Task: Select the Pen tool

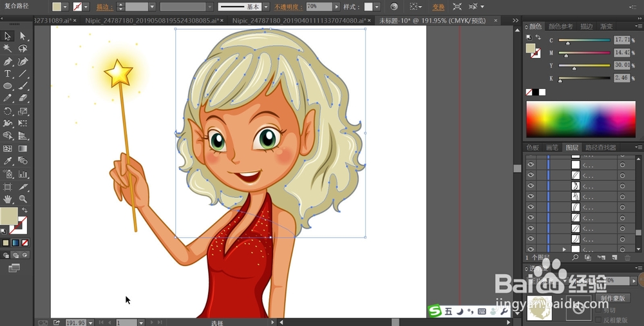Action: [x=7, y=61]
